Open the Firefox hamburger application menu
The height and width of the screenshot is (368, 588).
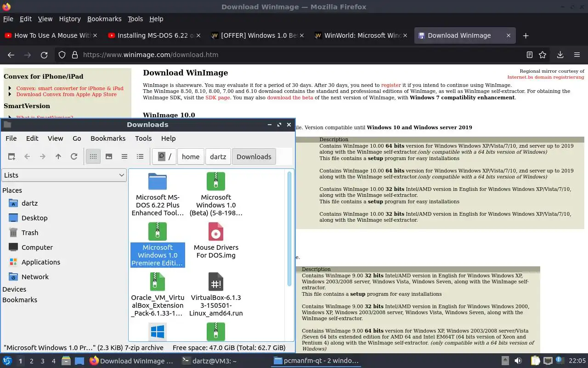577,55
